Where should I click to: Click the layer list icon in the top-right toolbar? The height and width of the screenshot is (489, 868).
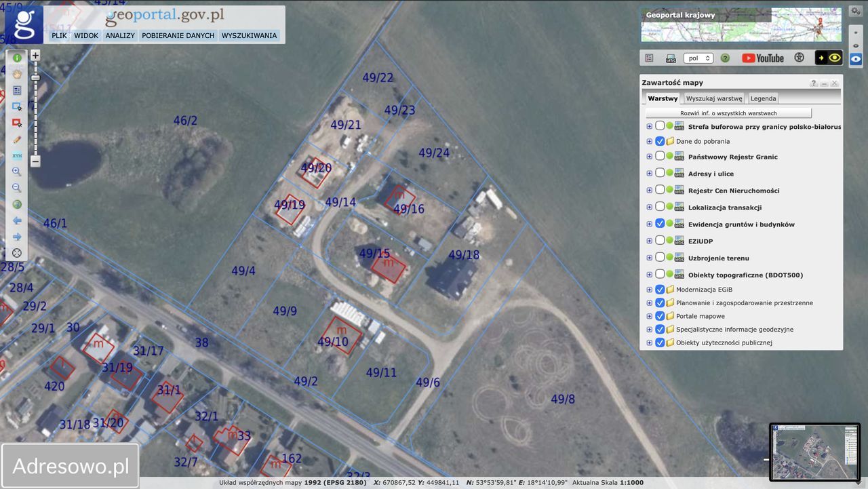point(649,58)
